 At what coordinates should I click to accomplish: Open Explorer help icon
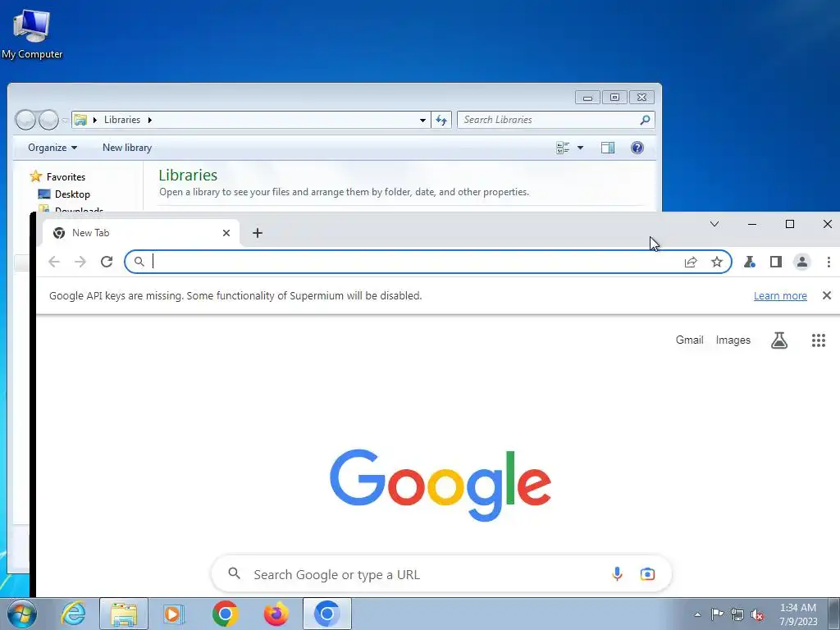pos(637,148)
